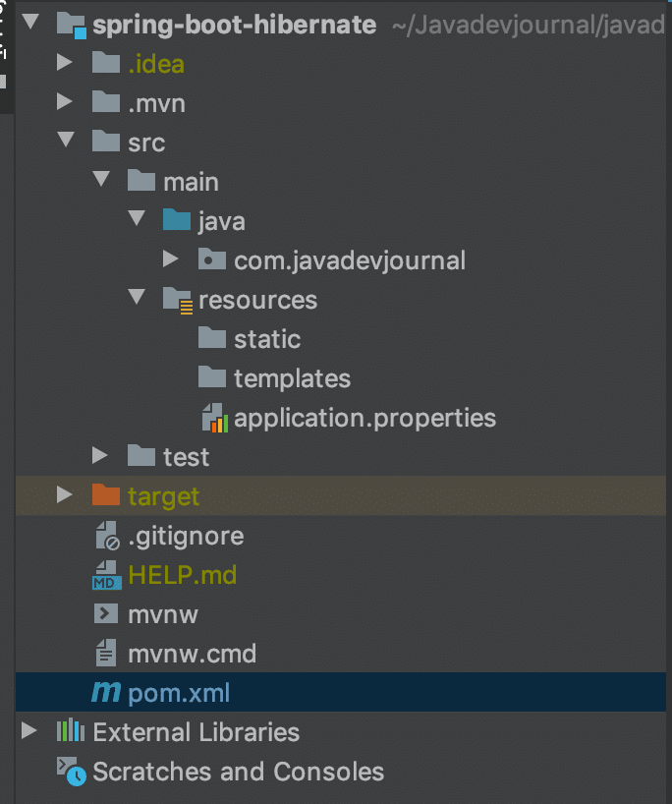Viewport: 672px width, 804px height.
Task: Expand the .idea folder
Action: coord(66,63)
